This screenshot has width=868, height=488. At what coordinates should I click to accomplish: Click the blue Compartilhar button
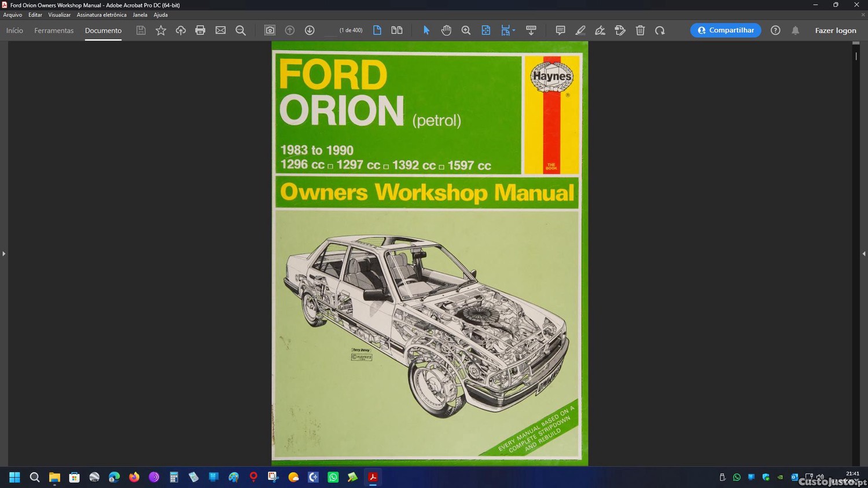pyautogui.click(x=726, y=30)
